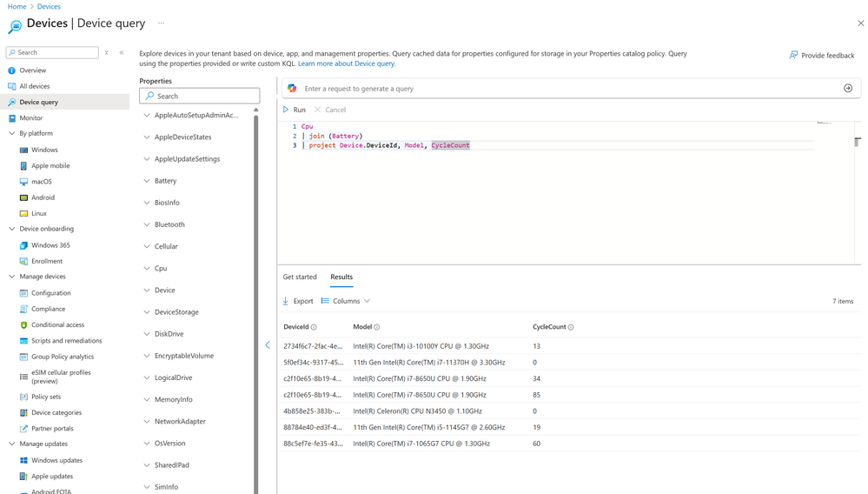Click the Monitor icon in sidebar
868x494 pixels.
[x=11, y=118]
